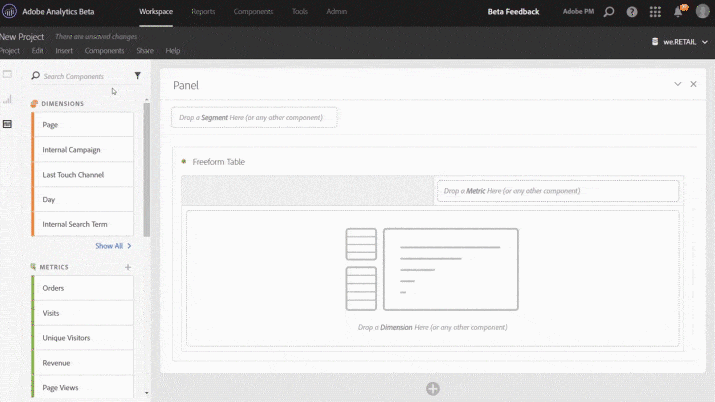The width and height of the screenshot is (715, 402).
Task: Select the Revenue metric
Action: pos(83,363)
